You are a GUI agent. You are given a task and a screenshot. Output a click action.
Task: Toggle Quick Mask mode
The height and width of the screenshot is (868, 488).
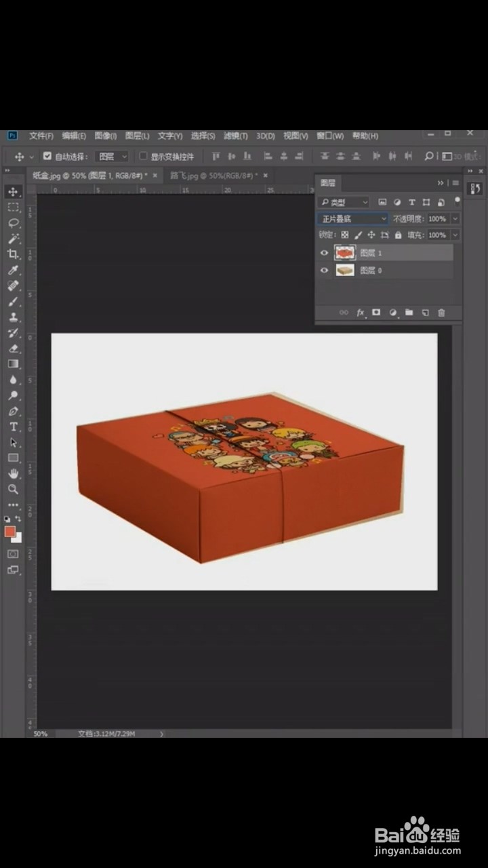point(13,554)
